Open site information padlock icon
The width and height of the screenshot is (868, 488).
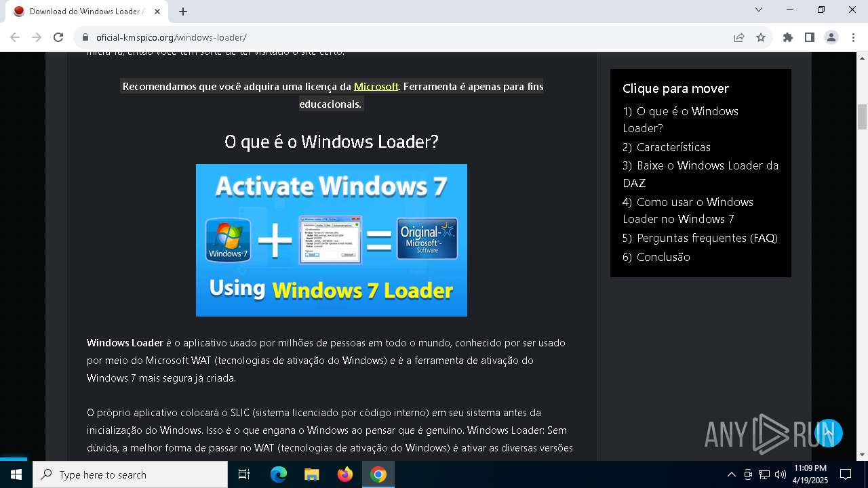[x=85, y=38]
